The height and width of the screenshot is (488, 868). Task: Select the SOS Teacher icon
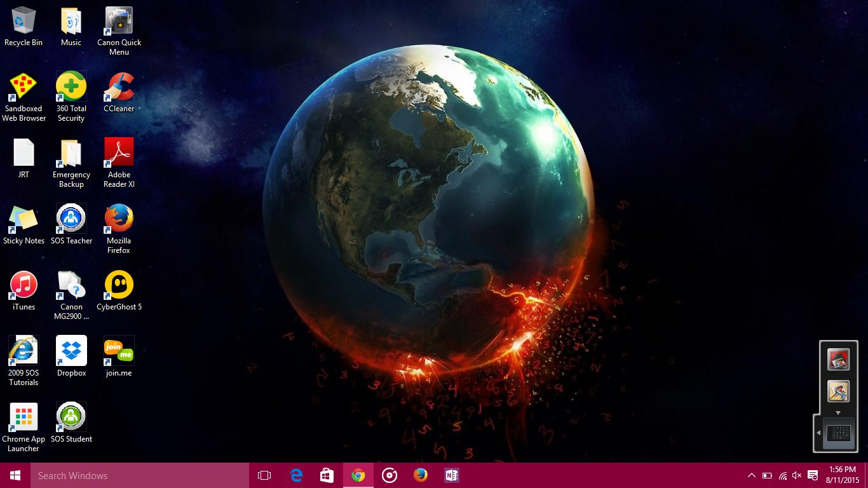(x=71, y=225)
